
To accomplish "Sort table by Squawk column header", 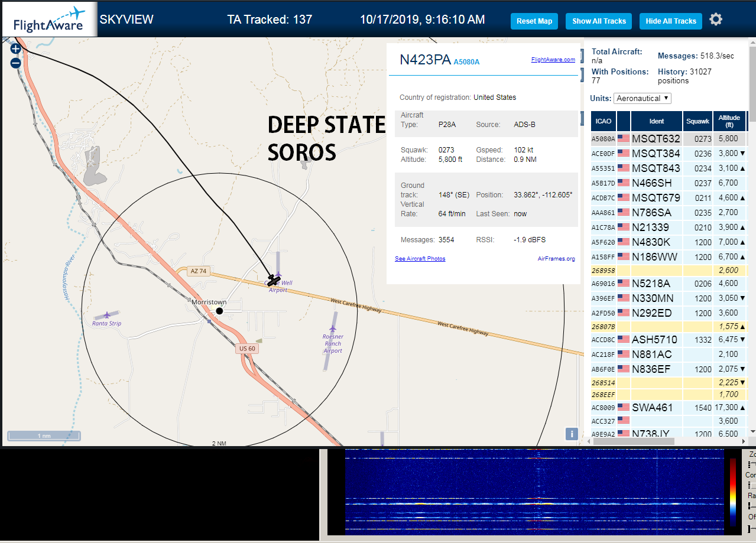I will (x=697, y=121).
